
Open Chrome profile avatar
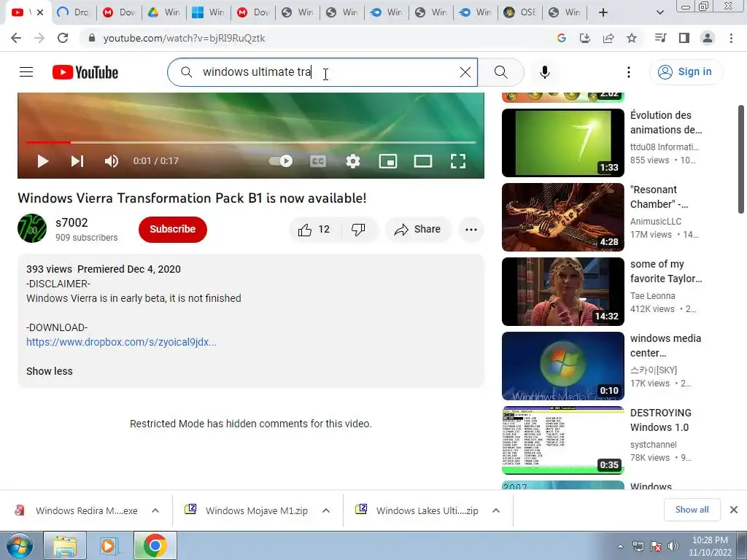[x=708, y=38]
